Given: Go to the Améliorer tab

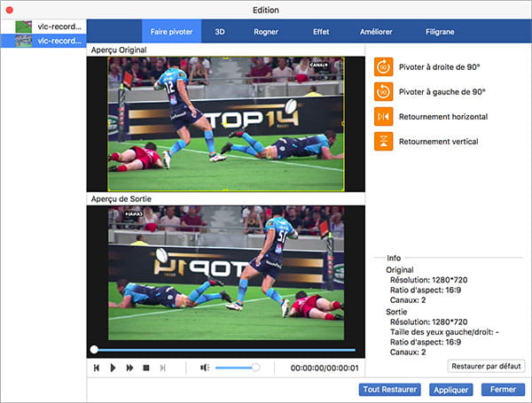Looking at the screenshot, I should pos(376,32).
